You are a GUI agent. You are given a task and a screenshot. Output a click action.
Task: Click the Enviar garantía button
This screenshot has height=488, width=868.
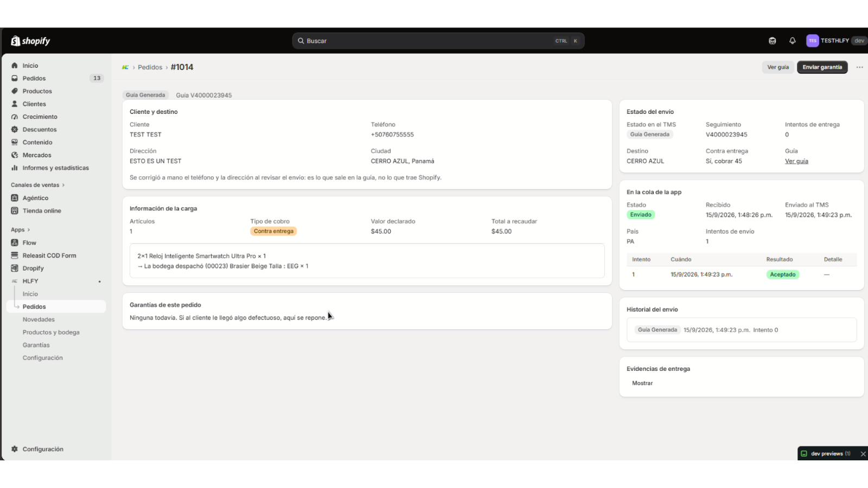(x=822, y=67)
